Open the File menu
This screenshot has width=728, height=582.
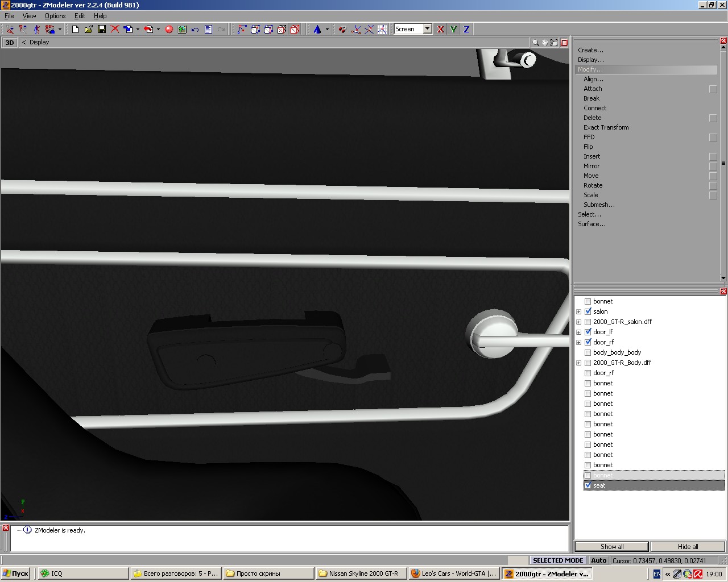9,16
